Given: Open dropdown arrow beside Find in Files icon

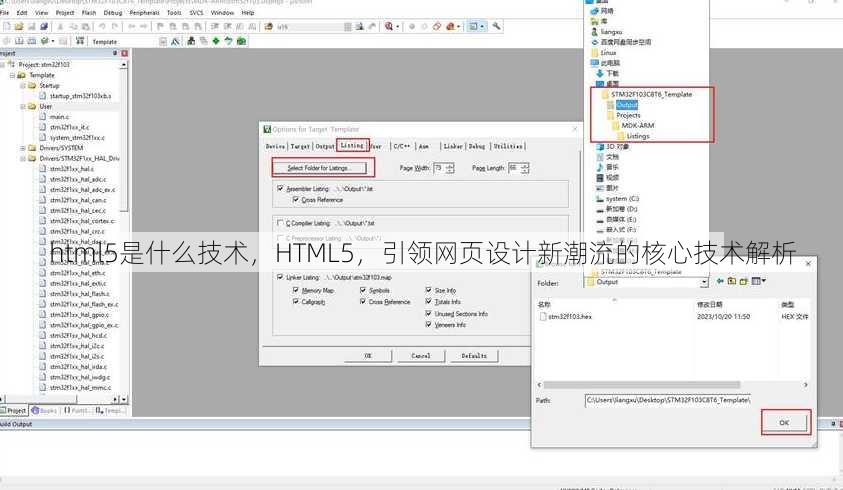Looking at the screenshot, I should click(397, 26).
